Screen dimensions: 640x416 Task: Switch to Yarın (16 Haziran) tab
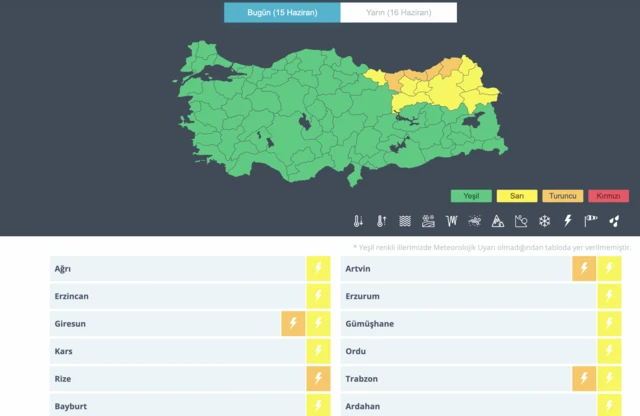coord(398,12)
